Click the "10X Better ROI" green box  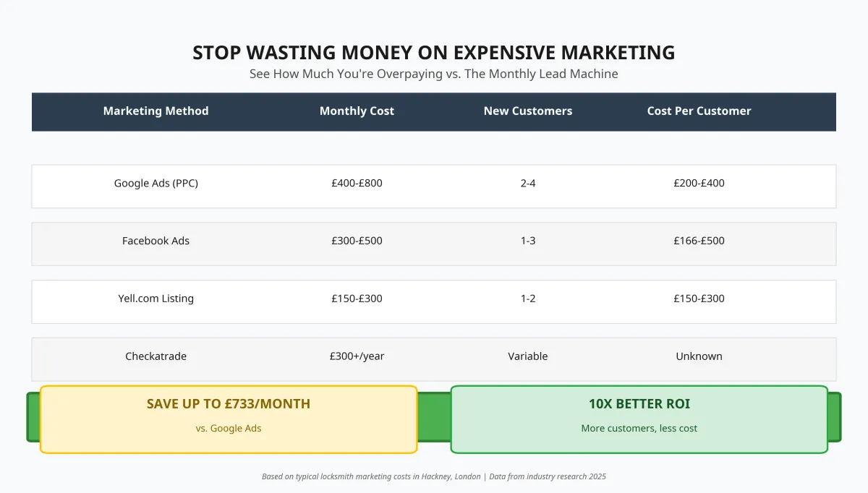click(639, 419)
